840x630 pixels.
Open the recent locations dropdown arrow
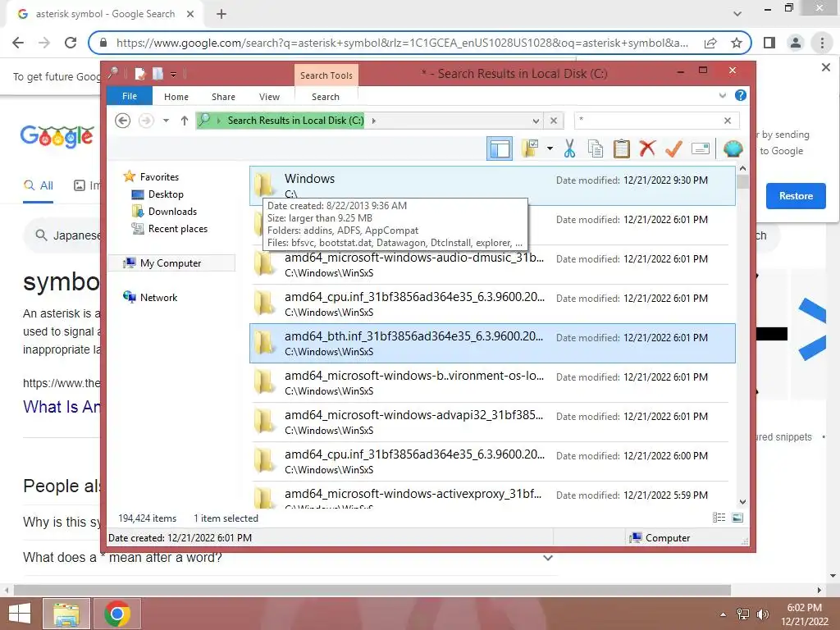point(166,121)
